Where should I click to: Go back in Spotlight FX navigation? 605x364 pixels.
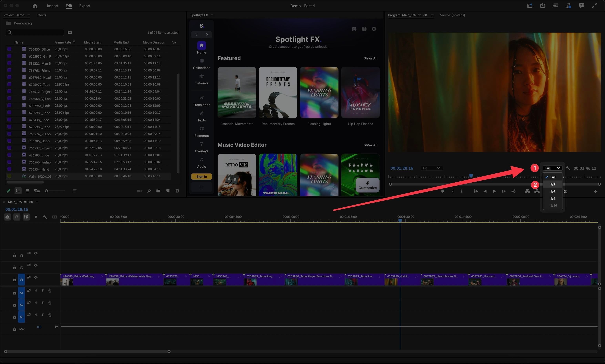(x=196, y=35)
